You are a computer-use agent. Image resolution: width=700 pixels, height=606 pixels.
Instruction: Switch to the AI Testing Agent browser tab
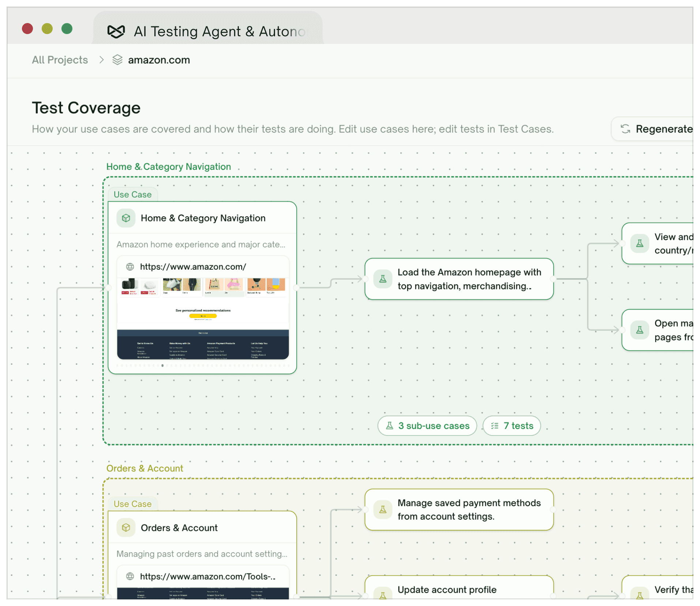[x=208, y=29]
